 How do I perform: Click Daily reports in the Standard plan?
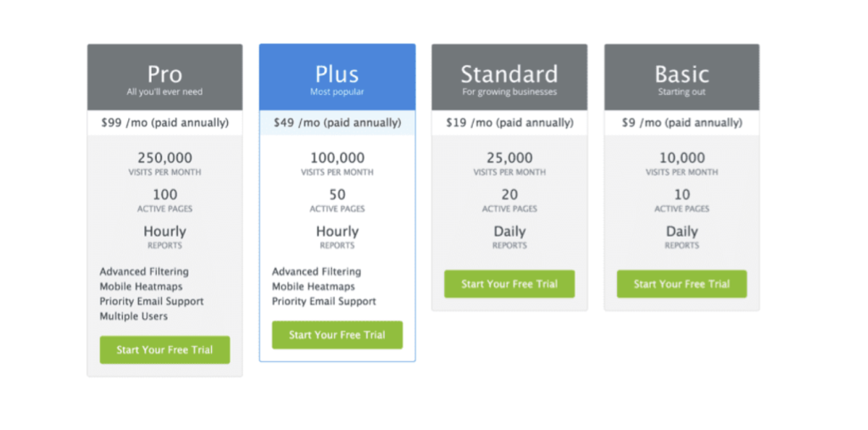coord(509,231)
